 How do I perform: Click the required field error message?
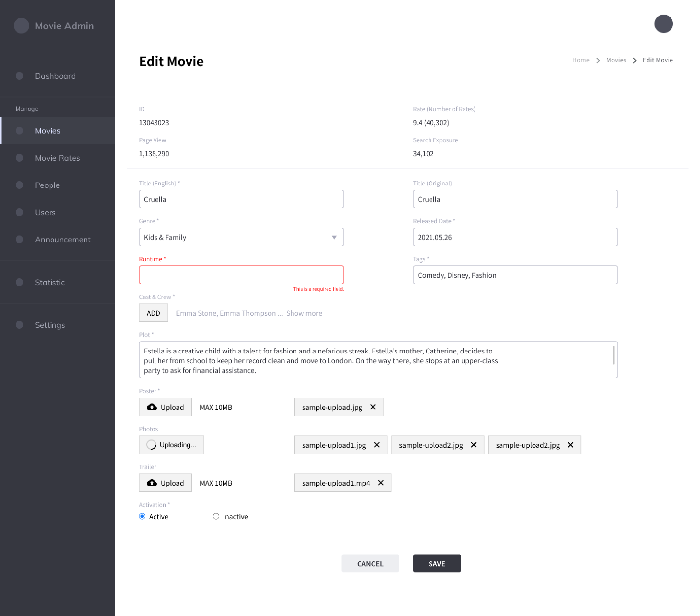tap(318, 289)
